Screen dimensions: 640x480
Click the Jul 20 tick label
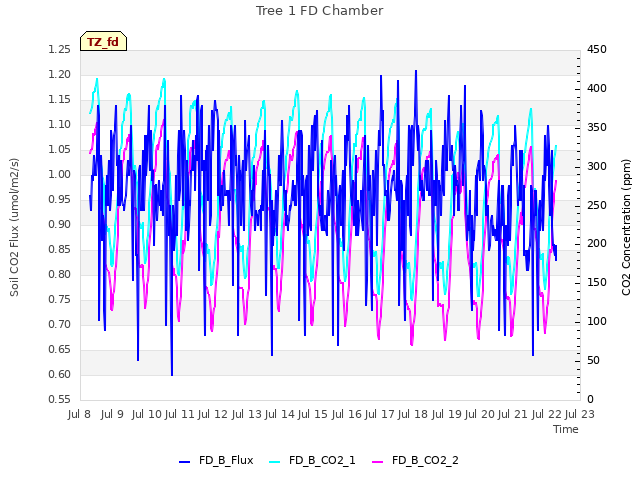tap(480, 414)
